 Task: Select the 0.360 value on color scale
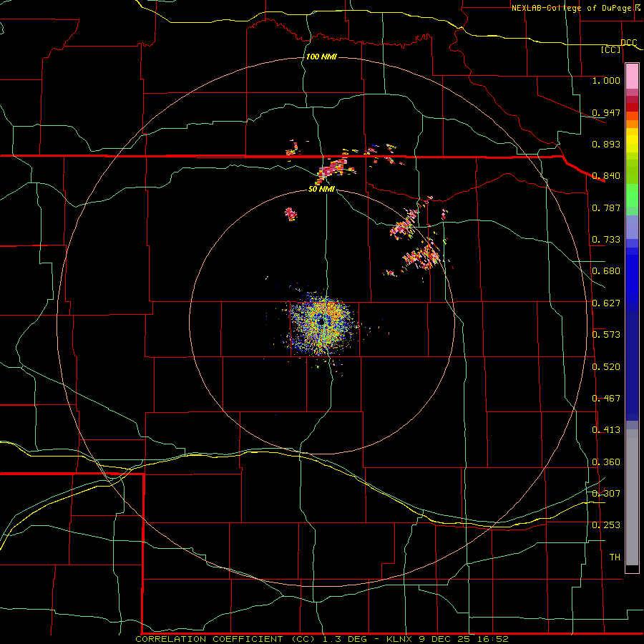[606, 462]
